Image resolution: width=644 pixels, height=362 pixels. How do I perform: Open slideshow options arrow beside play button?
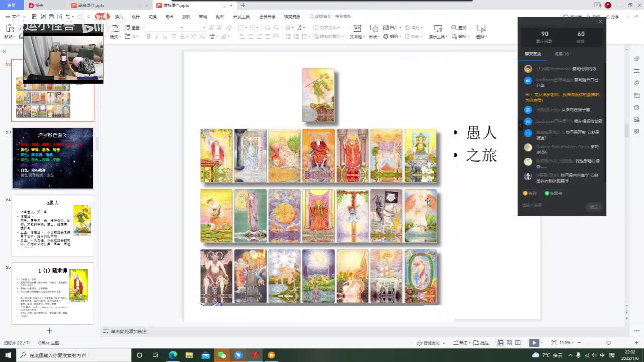pyautogui.click(x=542, y=343)
